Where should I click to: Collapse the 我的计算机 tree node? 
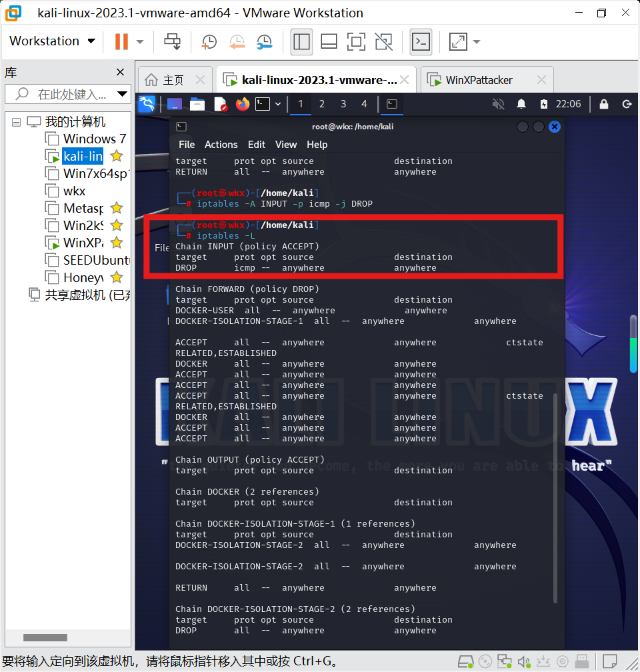[16, 122]
